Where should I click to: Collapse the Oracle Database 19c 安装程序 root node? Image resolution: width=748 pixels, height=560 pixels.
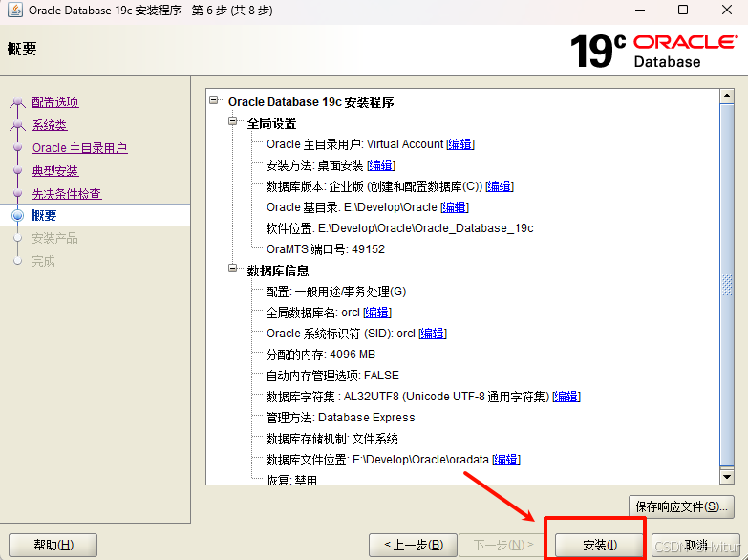point(214,99)
